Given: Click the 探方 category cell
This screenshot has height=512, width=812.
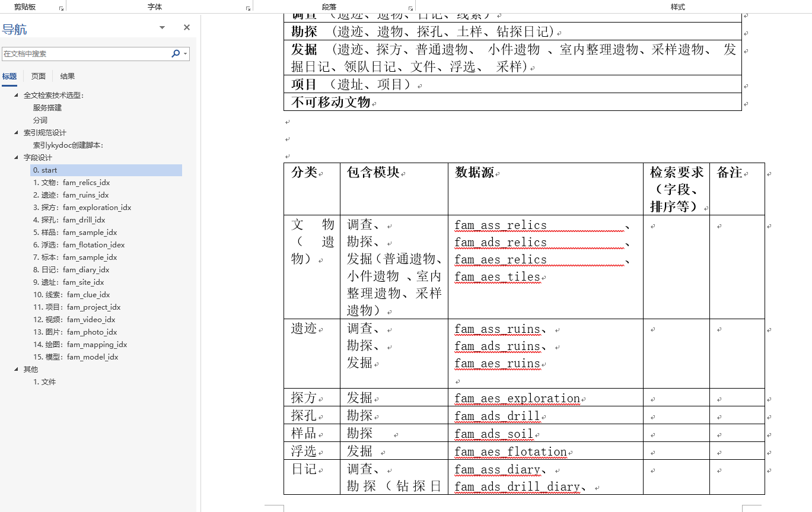Looking at the screenshot, I should click(312, 397).
